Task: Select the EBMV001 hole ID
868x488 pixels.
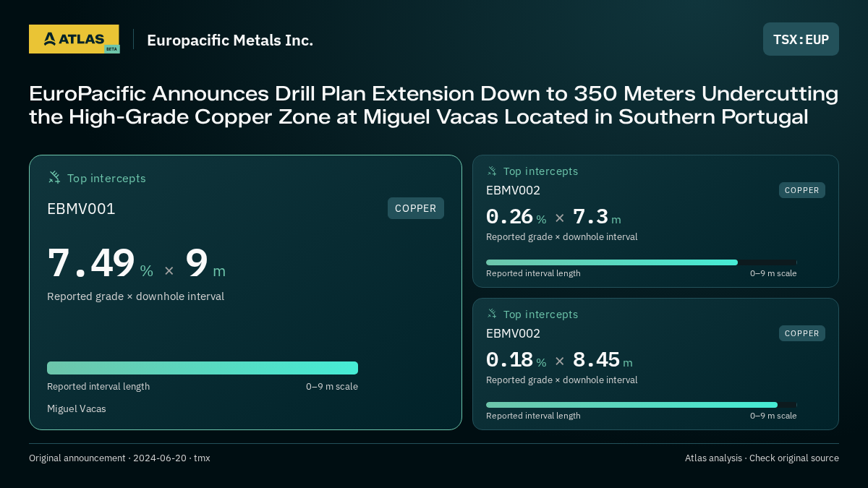Action: coord(81,209)
